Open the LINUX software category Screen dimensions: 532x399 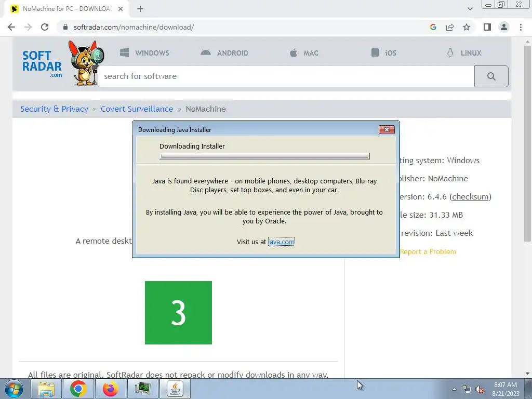coord(464,53)
